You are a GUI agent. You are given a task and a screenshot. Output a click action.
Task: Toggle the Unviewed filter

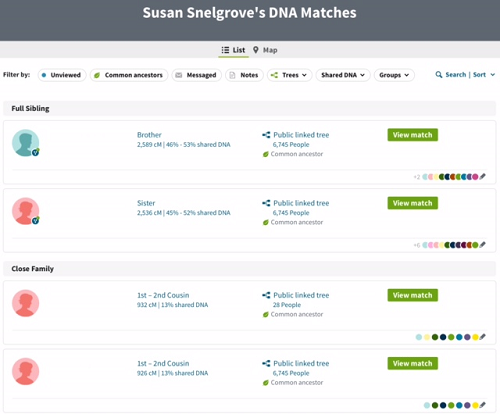click(x=62, y=75)
